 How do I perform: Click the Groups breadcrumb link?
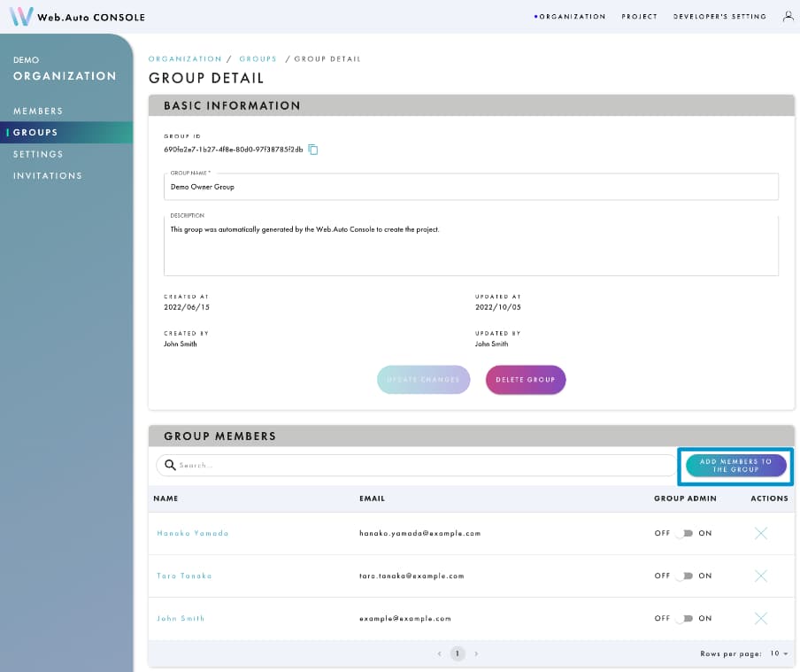click(x=258, y=58)
